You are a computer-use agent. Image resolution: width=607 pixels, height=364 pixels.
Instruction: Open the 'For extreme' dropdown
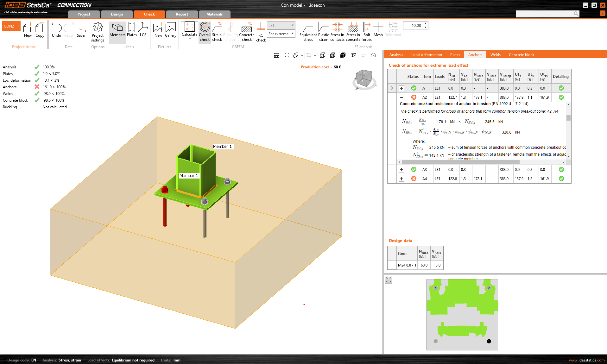click(281, 34)
